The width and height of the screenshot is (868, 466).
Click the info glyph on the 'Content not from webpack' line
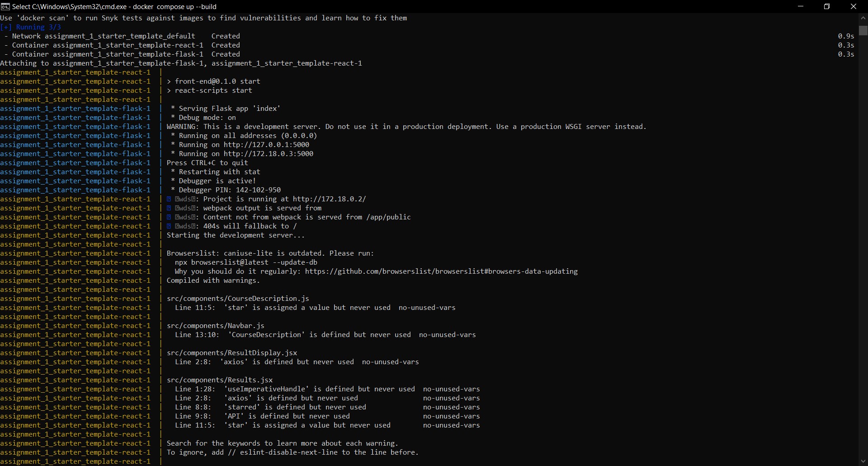[x=169, y=217]
